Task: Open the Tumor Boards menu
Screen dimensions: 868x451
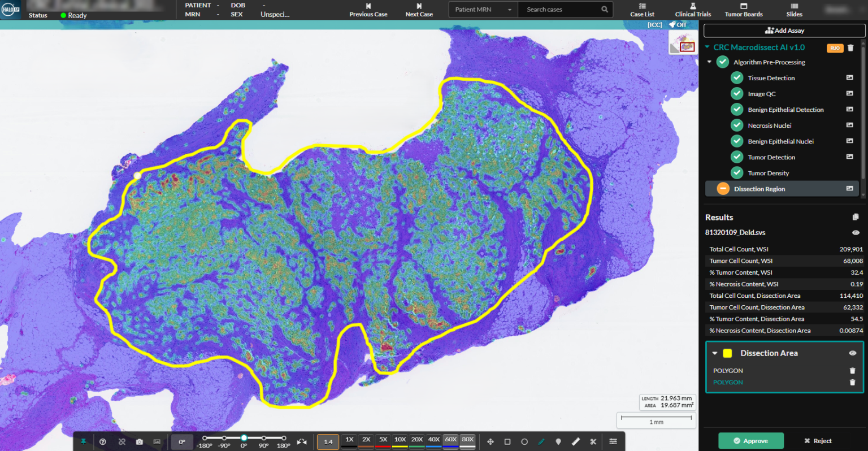Action: (744, 10)
